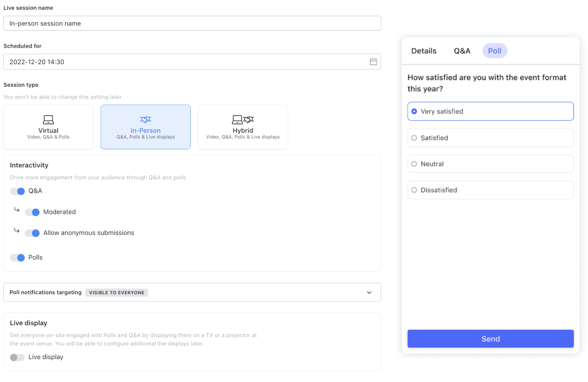Image resolution: width=588 pixels, height=382 pixels.
Task: Click the calendar icon in Scheduled for field
Action: 373,62
